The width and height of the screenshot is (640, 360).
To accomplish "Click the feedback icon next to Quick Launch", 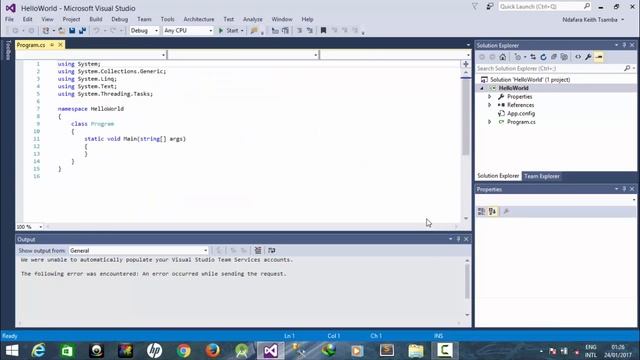I will click(489, 7).
